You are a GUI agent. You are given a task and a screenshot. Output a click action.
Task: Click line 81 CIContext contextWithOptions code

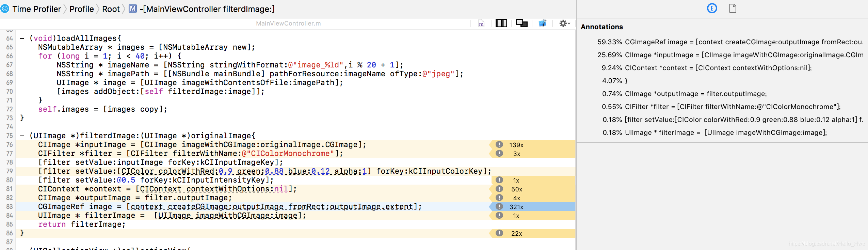click(167, 189)
